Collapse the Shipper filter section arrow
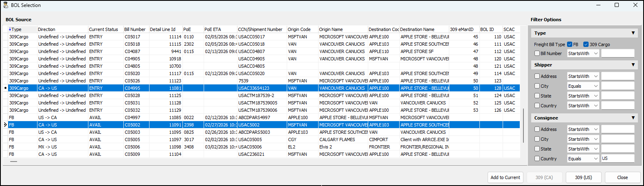The height and width of the screenshot is (186, 644). click(x=633, y=65)
